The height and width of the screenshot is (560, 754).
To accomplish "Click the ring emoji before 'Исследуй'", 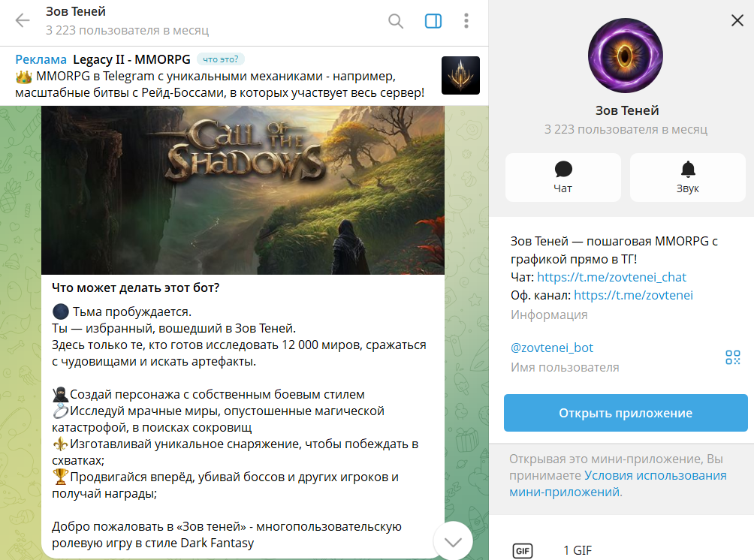I will click(60, 411).
